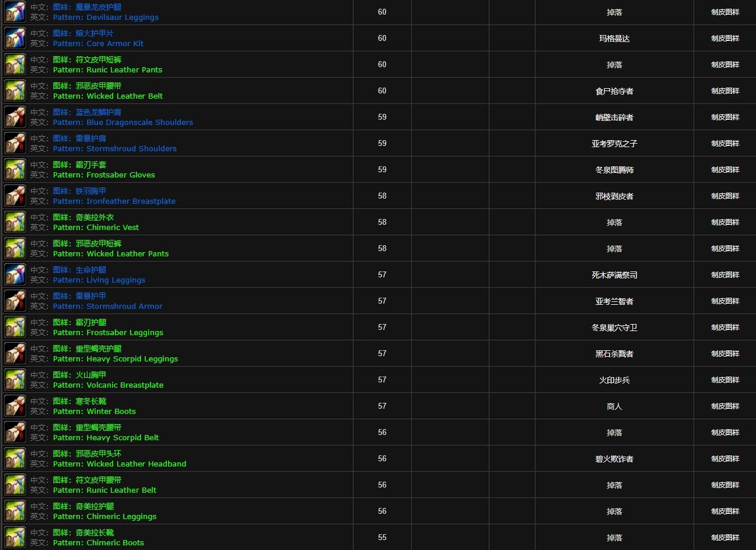Click the Blue Dragonscale Shoulders scroll icon
Viewport: 756px width, 550px height.
(15, 117)
